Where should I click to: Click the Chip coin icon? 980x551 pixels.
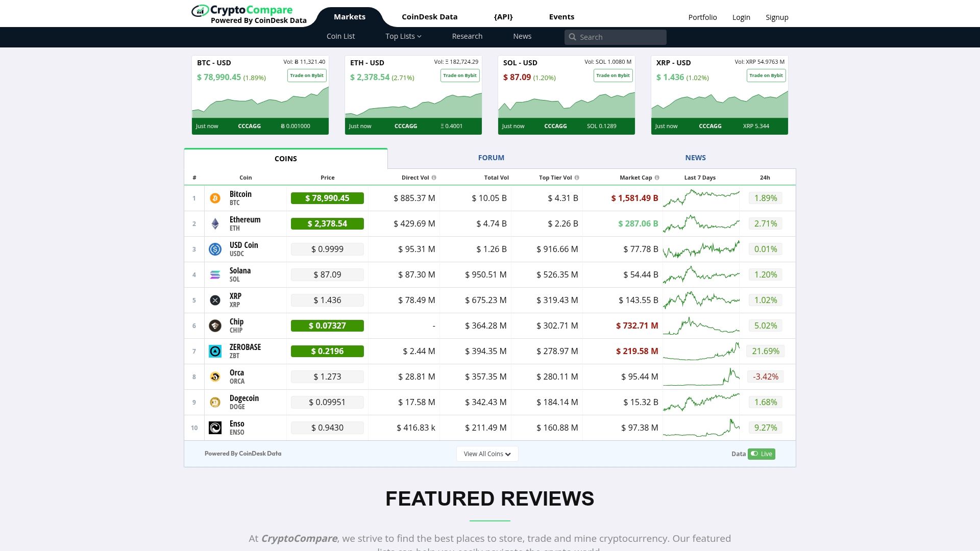tap(215, 326)
